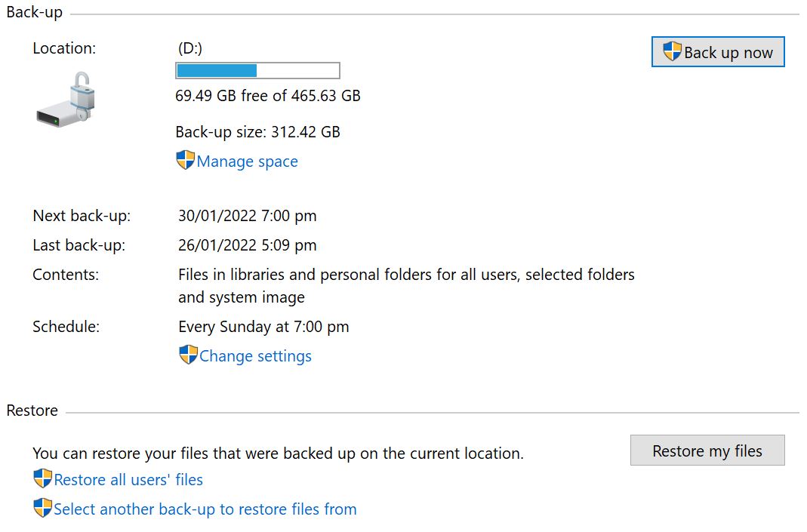
Task: Choose Select another back-up to restore files from
Action: pyautogui.click(x=205, y=509)
